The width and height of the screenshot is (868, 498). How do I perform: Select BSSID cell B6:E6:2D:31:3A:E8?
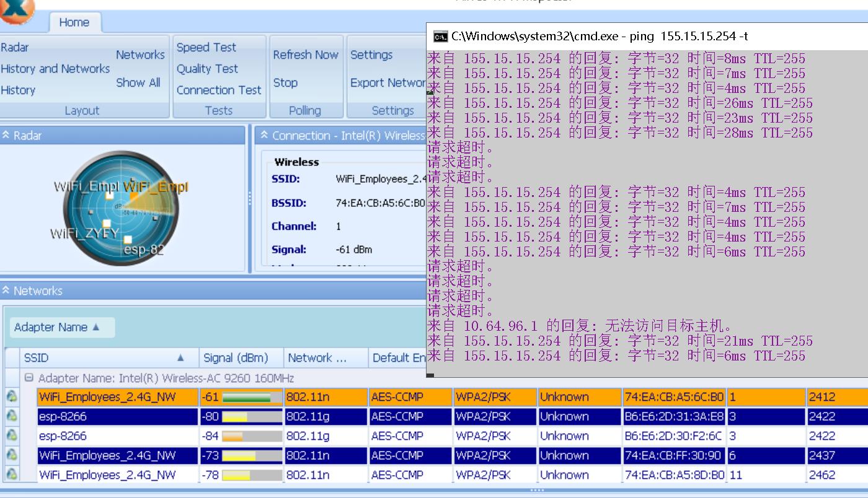click(x=674, y=416)
